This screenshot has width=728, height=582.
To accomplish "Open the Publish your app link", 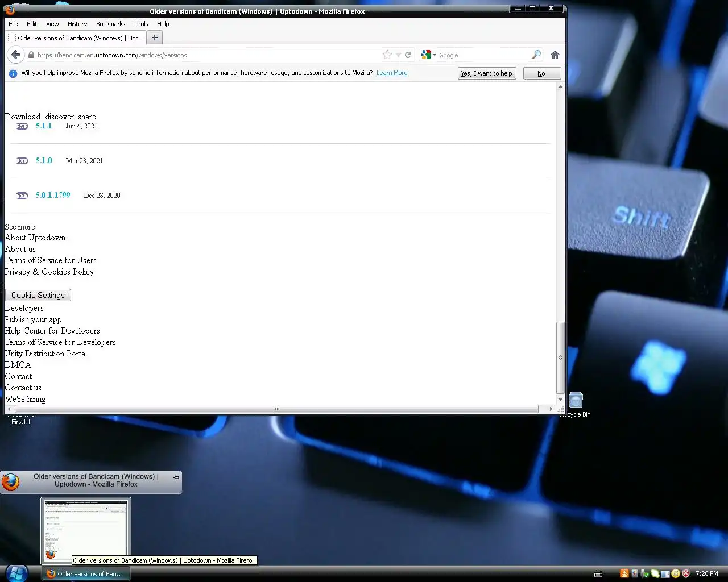I will coord(33,319).
